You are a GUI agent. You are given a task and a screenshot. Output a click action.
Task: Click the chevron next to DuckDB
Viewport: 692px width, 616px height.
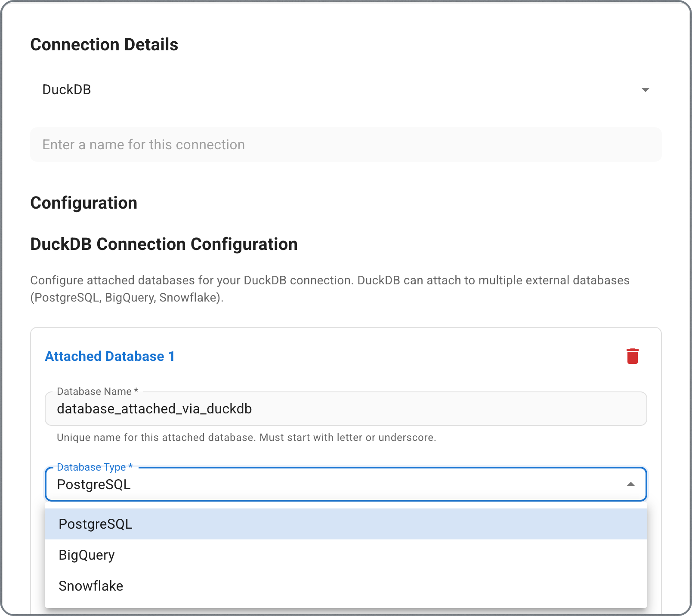(646, 89)
